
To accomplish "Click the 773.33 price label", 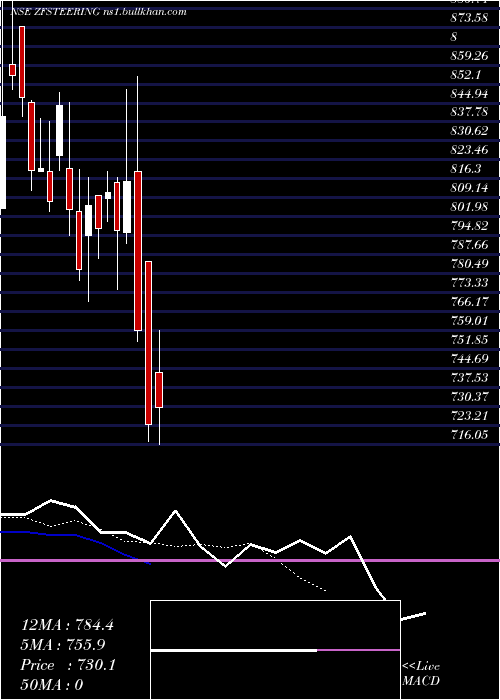I will (469, 283).
